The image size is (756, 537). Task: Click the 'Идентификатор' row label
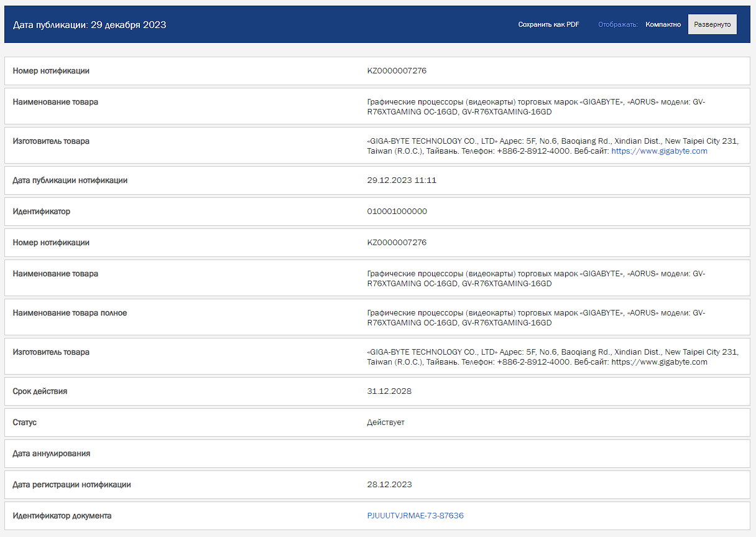[42, 212]
